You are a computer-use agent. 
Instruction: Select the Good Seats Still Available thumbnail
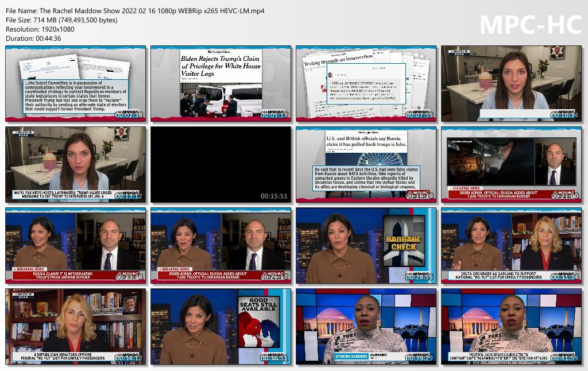coord(220,326)
